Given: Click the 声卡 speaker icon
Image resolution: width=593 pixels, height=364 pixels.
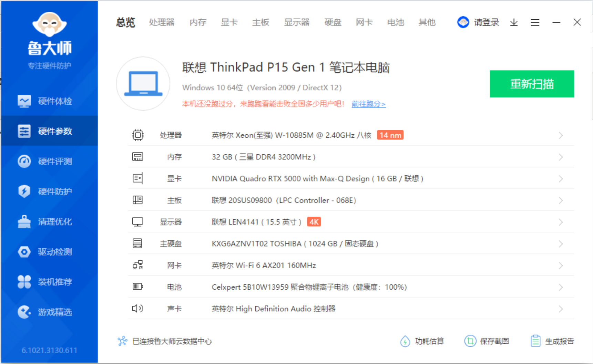Looking at the screenshot, I should click(138, 309).
